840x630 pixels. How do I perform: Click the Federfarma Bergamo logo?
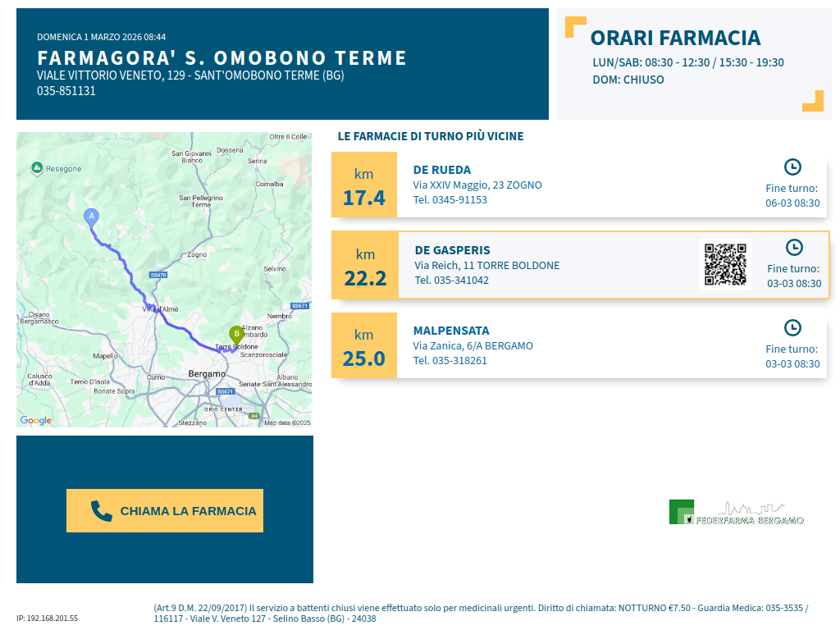coord(736,513)
